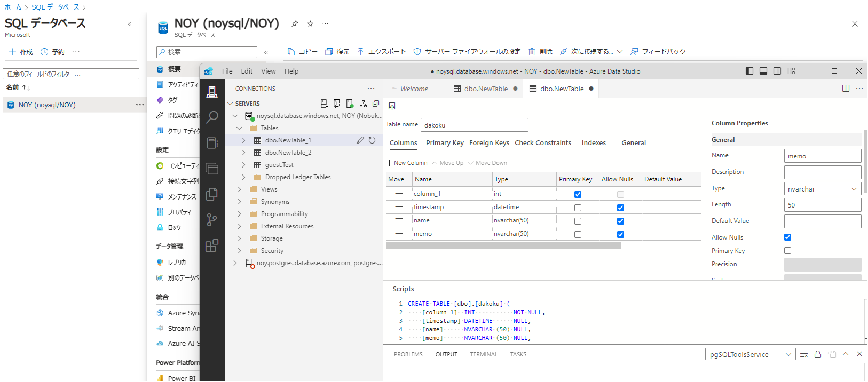Open the File menu

pyautogui.click(x=227, y=71)
